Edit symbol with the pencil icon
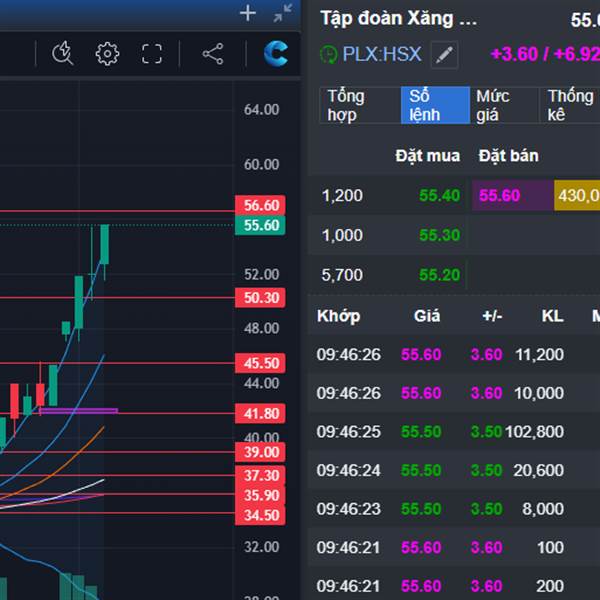Image resolution: width=600 pixels, height=600 pixels. (x=444, y=54)
